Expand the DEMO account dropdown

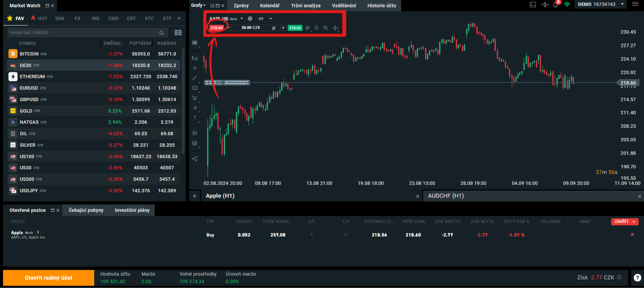coord(622,4)
